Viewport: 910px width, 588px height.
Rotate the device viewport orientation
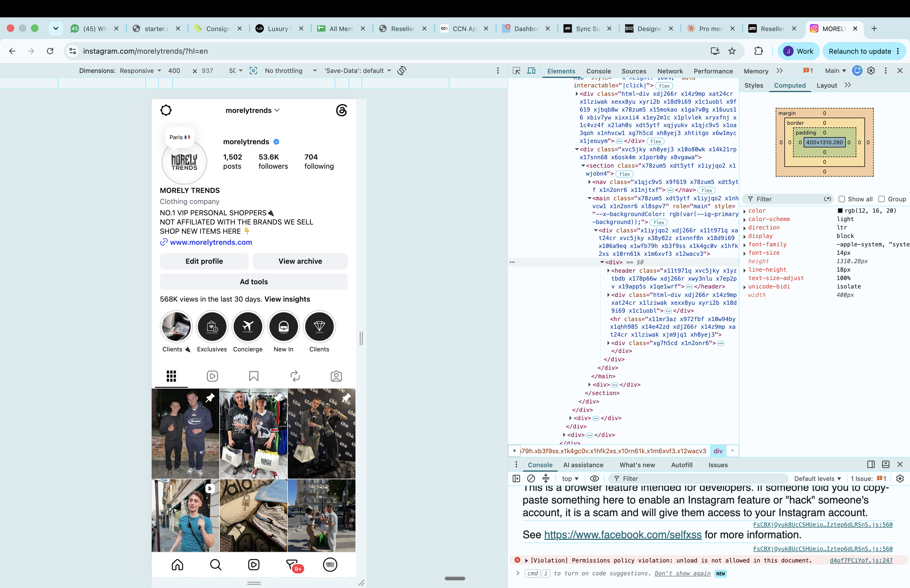click(x=402, y=71)
